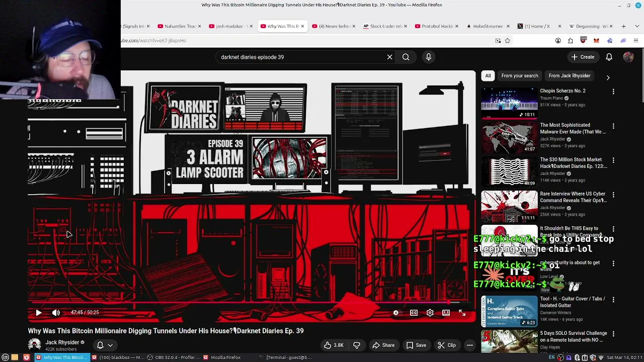The width and height of the screenshot is (644, 362).
Task: Select From Jack Rhysider chip
Action: pyautogui.click(x=570, y=76)
